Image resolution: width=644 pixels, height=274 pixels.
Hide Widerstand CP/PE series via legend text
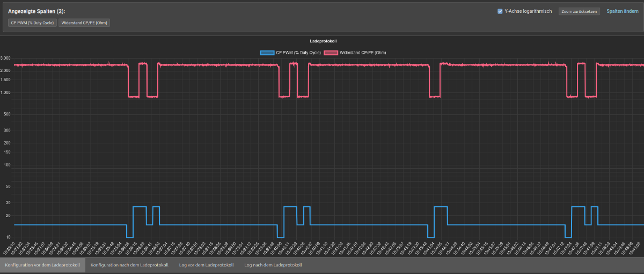[363, 53]
